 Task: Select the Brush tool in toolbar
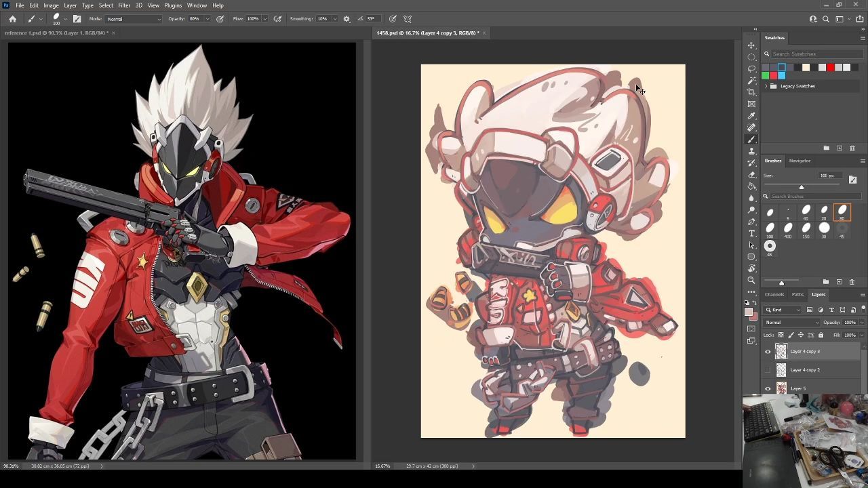pyautogui.click(x=751, y=139)
